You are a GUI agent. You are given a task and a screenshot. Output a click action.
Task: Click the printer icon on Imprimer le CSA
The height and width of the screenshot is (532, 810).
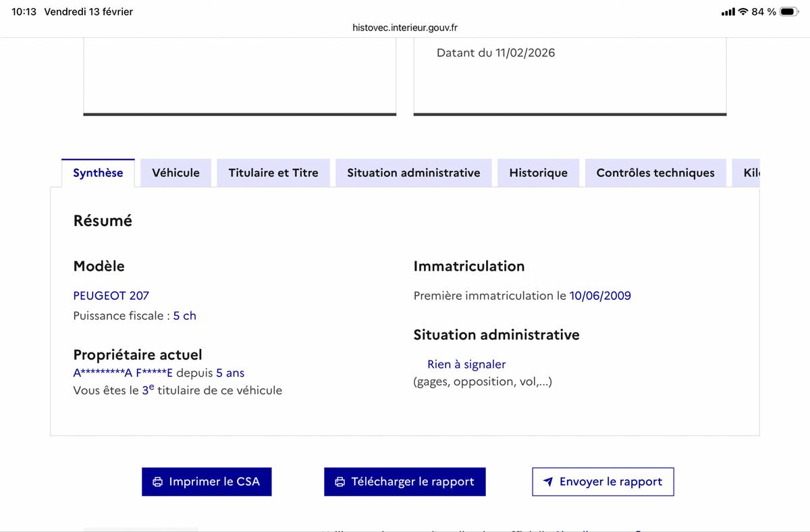158,482
